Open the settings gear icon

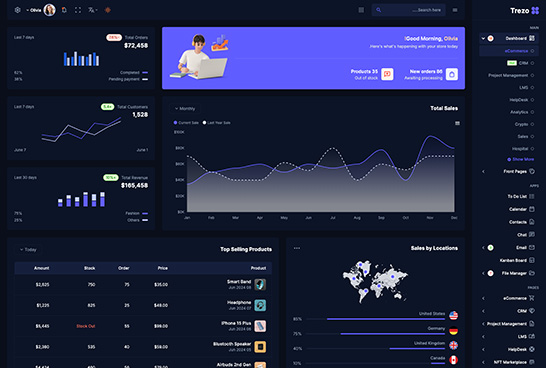coord(17,10)
